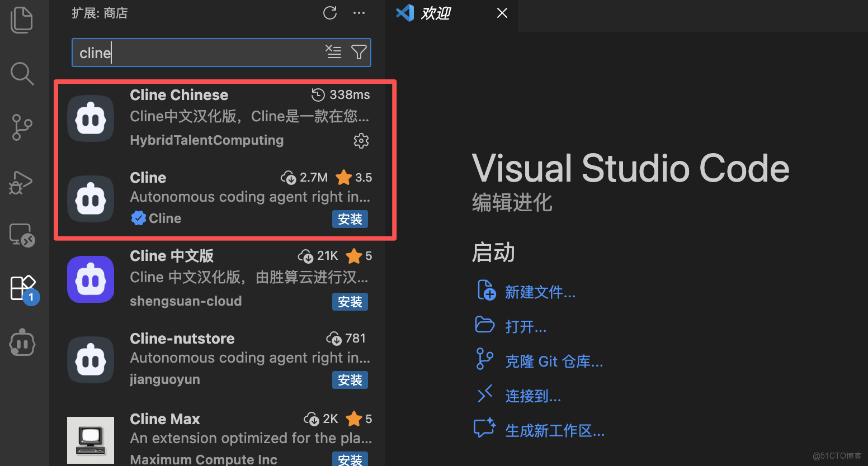Click the Cline Max computer icon
Screen dimensions: 868x466
pos(91,440)
